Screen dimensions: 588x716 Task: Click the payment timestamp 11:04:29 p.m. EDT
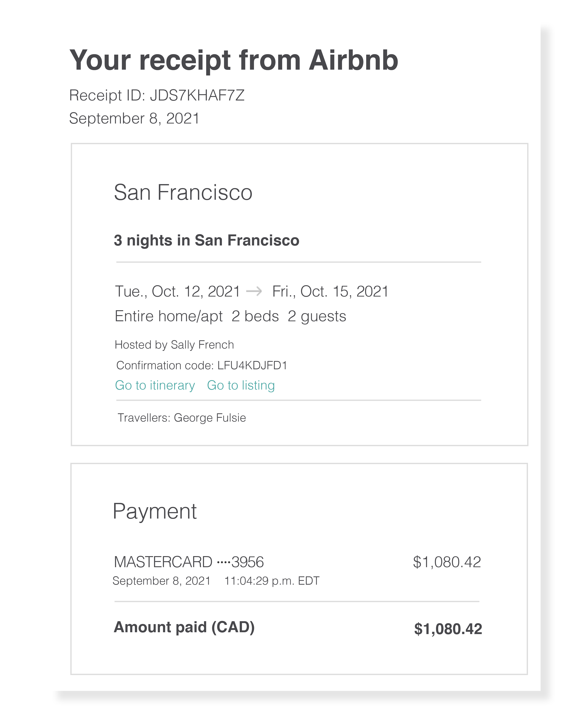click(x=272, y=581)
